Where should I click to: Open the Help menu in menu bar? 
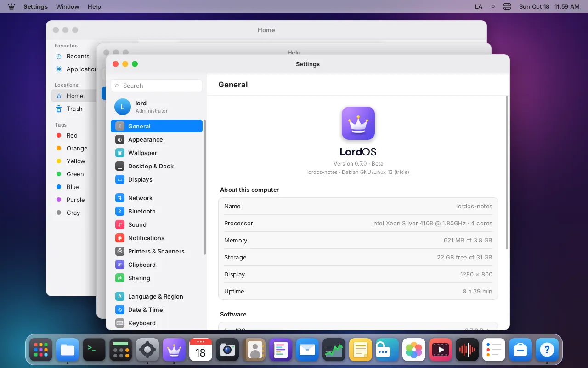[94, 6]
